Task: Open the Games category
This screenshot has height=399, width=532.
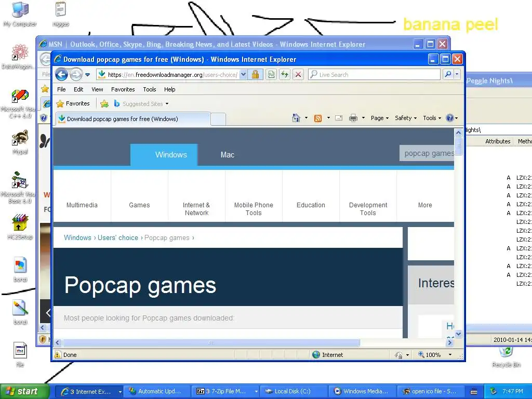Action: 139,205
